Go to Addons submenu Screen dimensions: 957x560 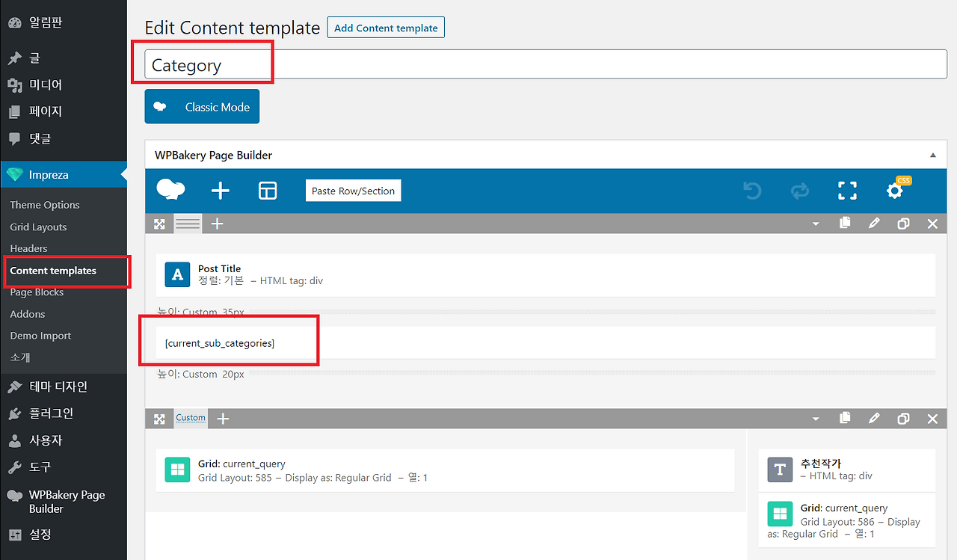pos(28,314)
